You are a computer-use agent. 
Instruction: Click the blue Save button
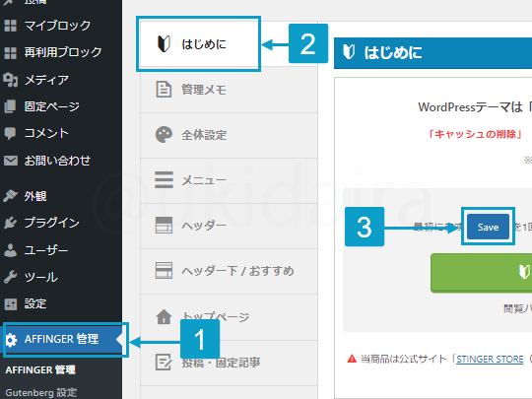pos(488,227)
